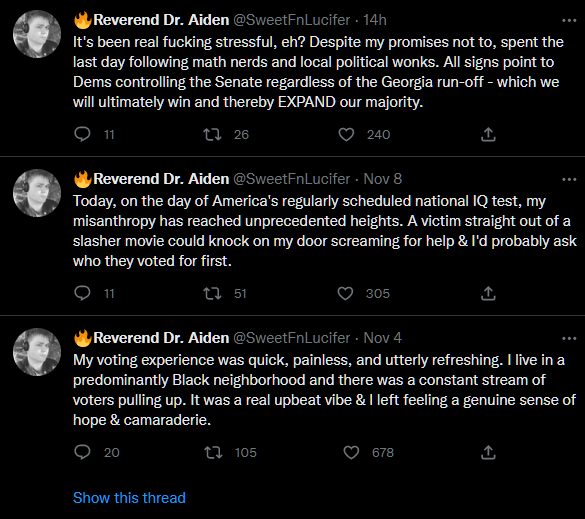Open more options on the Nov 8 tweet
Screen dimensions: 585x519
point(569,179)
